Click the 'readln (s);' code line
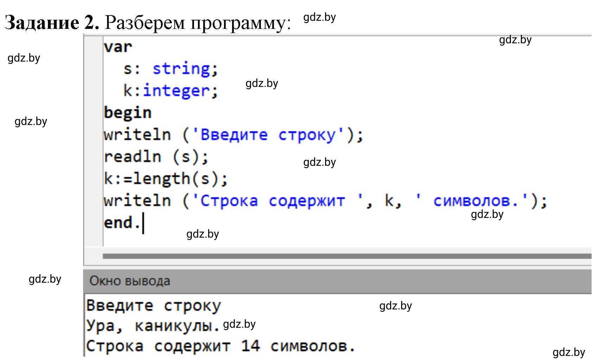This screenshot has height=364, width=599. [156, 157]
